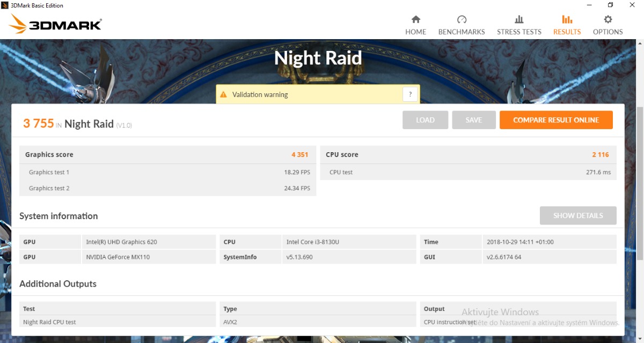
Task: Click the 3DMark logo
Action: click(x=56, y=24)
